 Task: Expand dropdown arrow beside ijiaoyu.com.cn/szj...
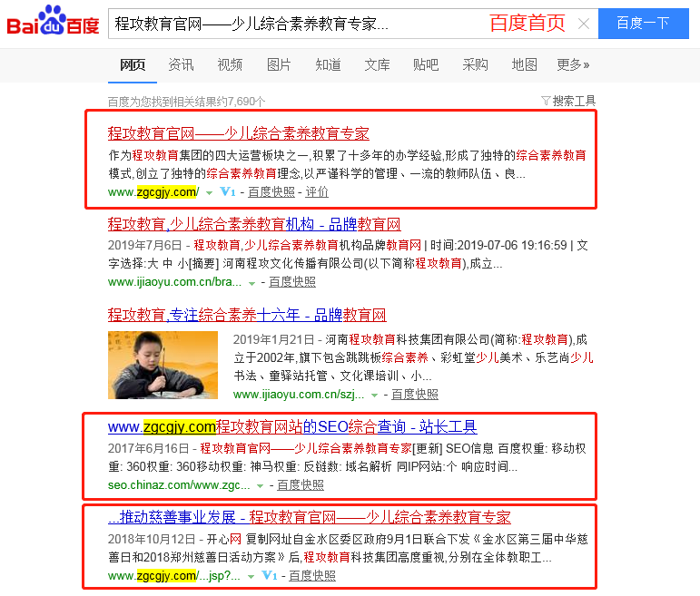(375, 396)
